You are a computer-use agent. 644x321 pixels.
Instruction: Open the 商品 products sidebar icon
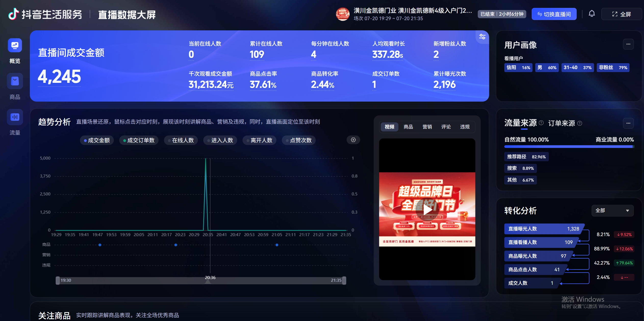15,81
